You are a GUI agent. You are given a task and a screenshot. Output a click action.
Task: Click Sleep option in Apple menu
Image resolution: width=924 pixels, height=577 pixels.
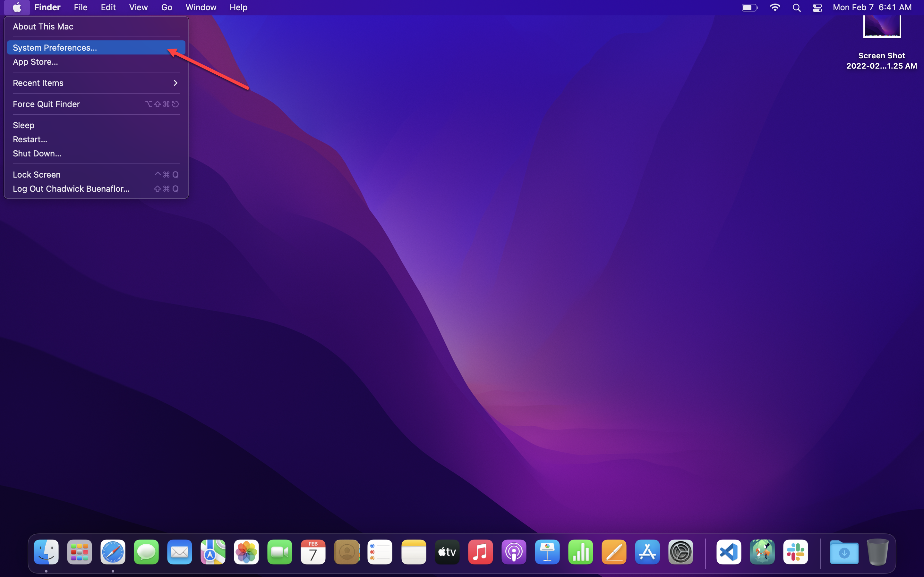23,125
